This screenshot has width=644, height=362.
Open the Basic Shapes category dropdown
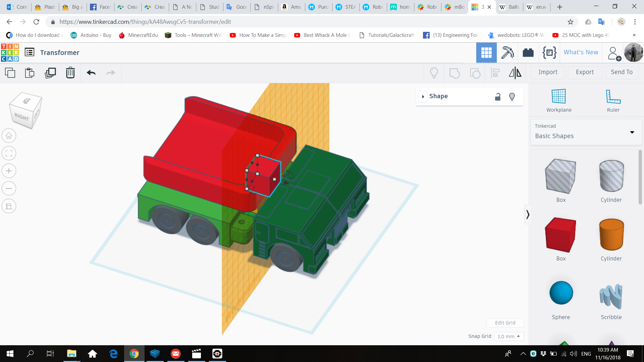pos(632,132)
